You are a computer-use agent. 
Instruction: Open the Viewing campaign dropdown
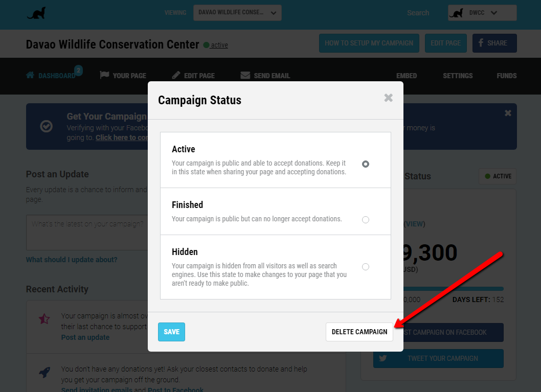pyautogui.click(x=237, y=13)
